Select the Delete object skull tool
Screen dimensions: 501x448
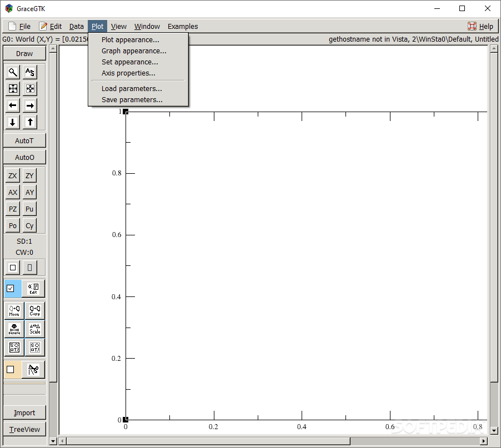point(14,329)
